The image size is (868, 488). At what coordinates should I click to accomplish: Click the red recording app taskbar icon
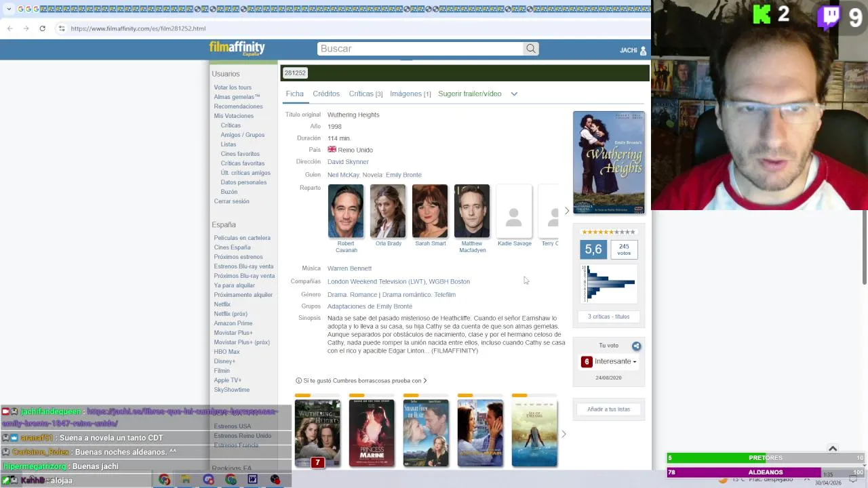point(275,480)
